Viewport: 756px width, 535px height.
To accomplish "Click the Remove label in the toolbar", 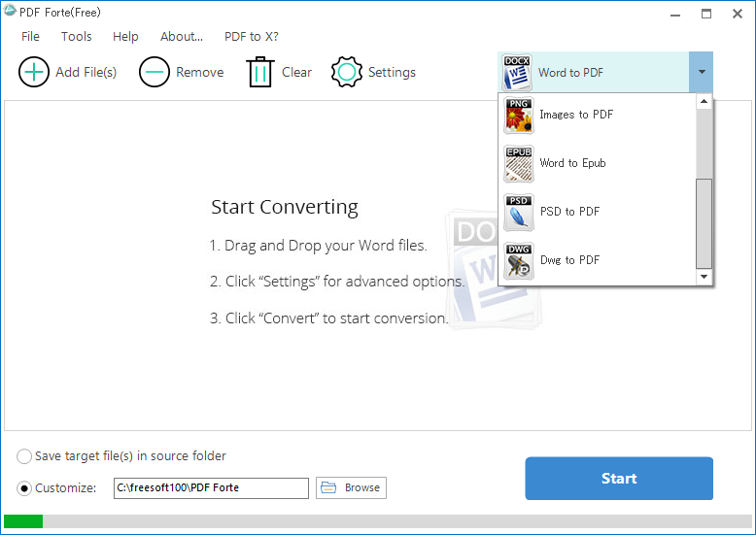I will (199, 72).
